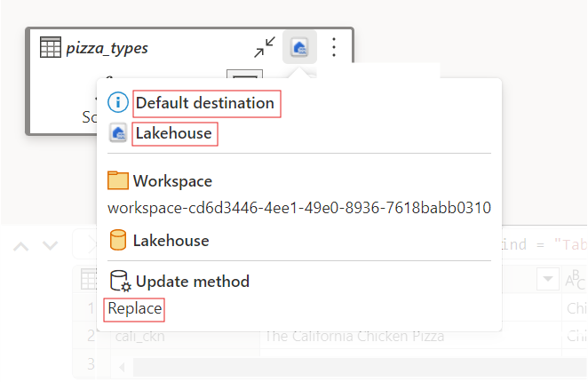Click the Default destination heading
The image size is (588, 382).
(x=205, y=103)
